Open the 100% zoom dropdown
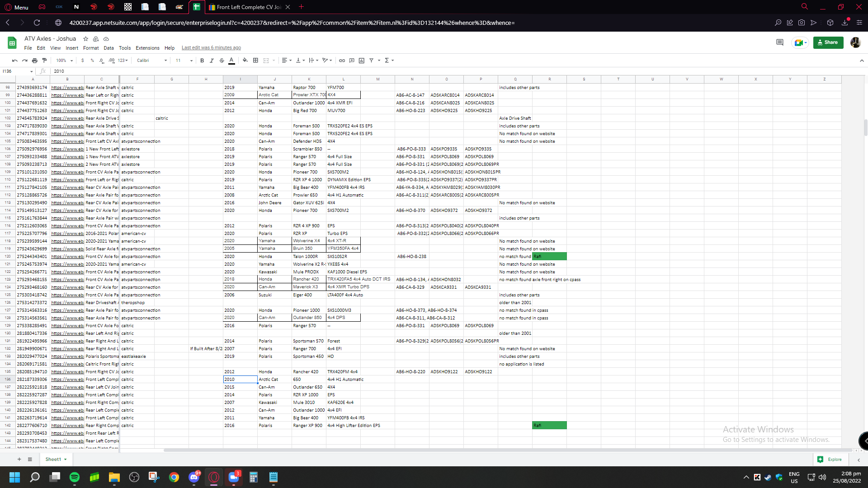Screen dimensions: 868x488 64,61
